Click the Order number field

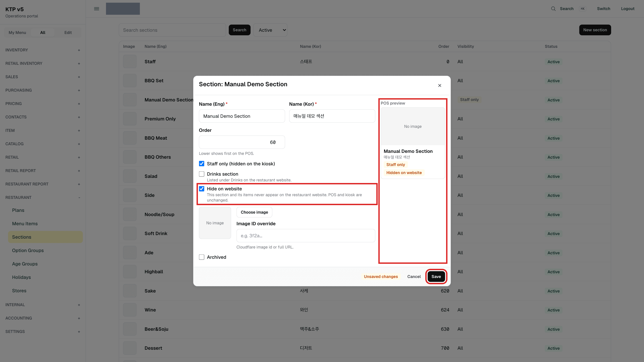(x=242, y=142)
